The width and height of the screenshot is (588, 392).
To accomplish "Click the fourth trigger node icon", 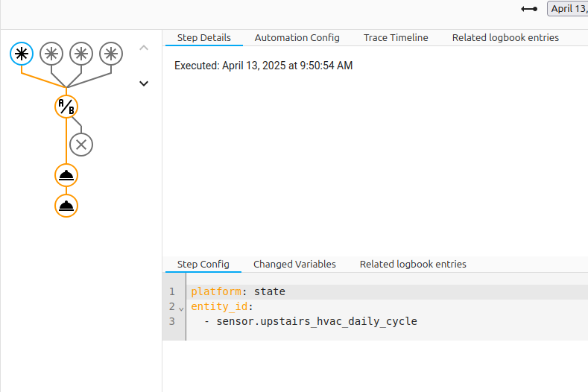I will coord(111,53).
